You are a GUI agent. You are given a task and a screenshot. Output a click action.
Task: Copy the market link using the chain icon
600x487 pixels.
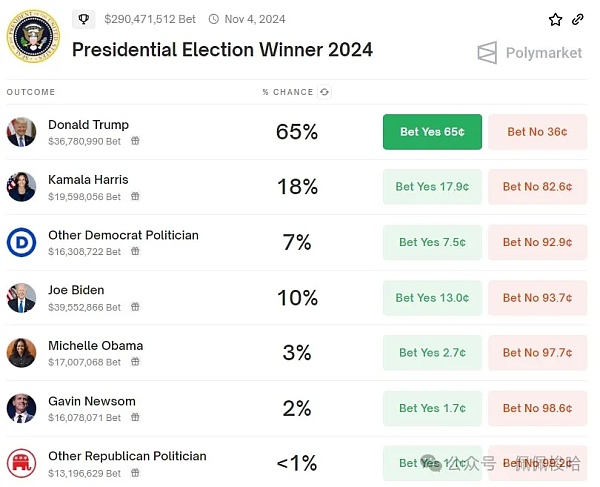pos(578,19)
